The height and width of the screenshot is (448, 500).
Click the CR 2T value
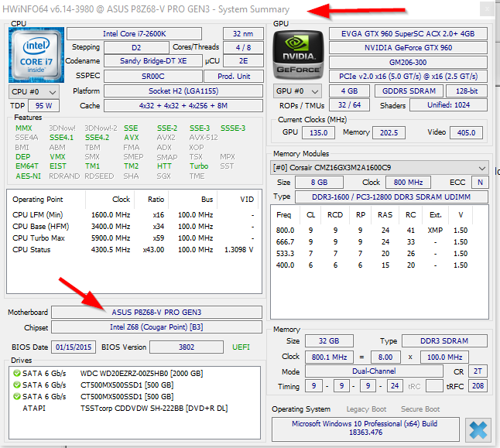click(x=478, y=371)
